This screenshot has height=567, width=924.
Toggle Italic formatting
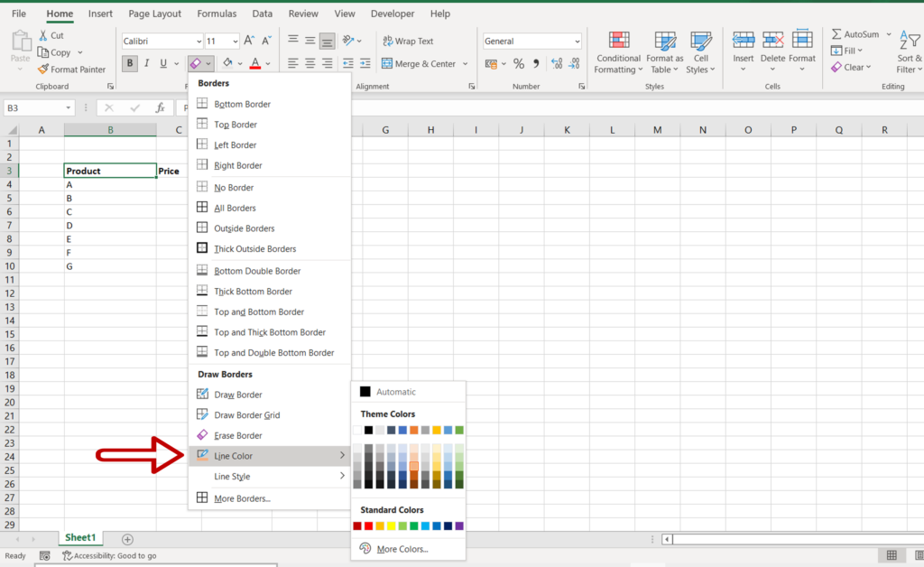point(147,63)
